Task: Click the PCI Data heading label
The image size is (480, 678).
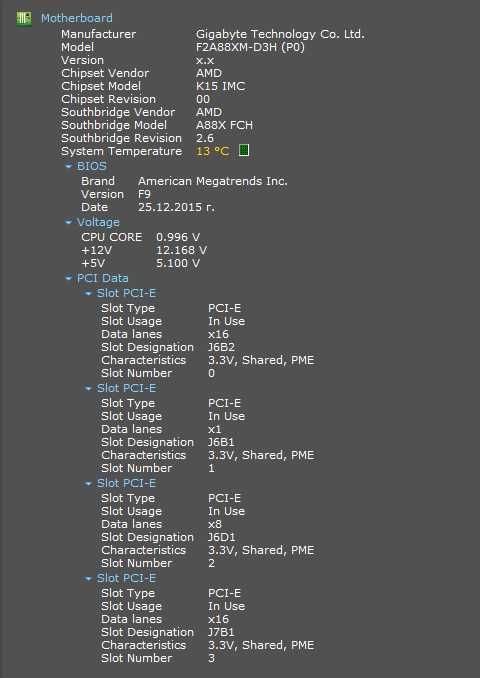Action: pyautogui.click(x=102, y=278)
